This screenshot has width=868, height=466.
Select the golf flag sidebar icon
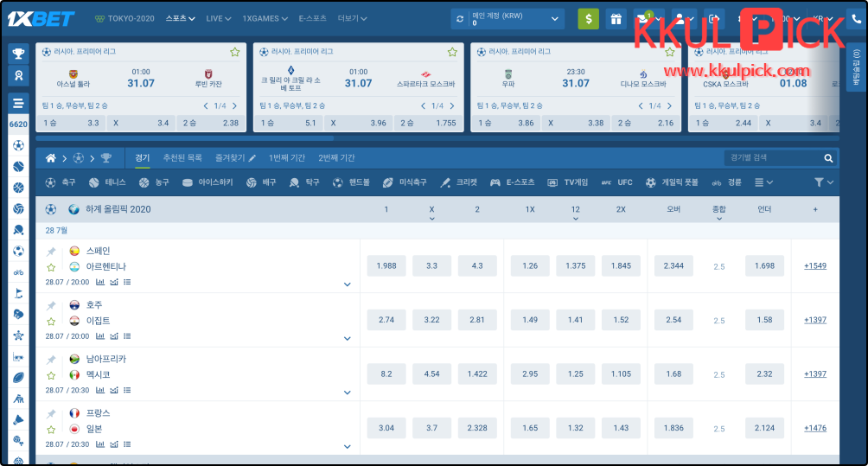coord(18,293)
